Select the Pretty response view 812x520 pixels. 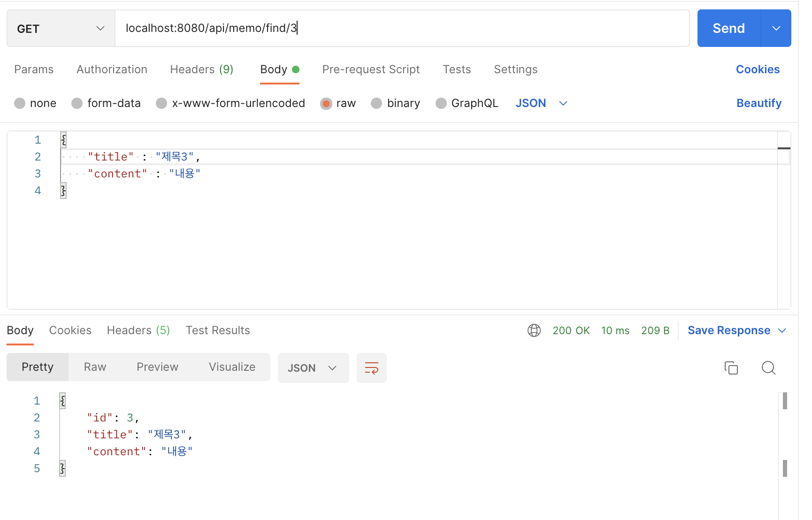38,367
